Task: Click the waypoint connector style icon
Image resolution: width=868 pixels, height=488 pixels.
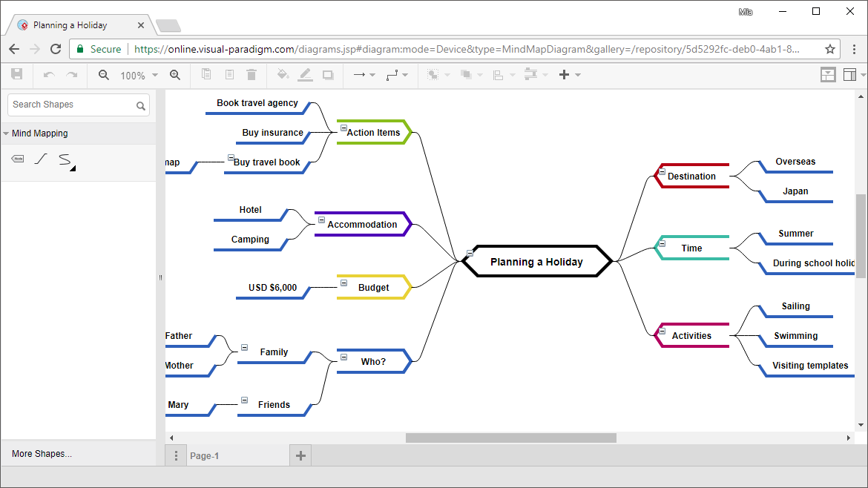Action: (x=392, y=75)
